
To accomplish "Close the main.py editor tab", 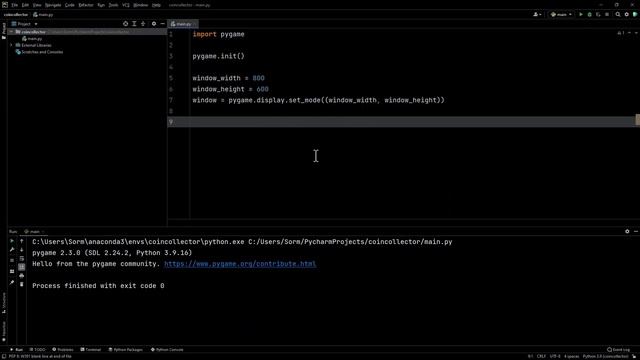I will 194,24.
